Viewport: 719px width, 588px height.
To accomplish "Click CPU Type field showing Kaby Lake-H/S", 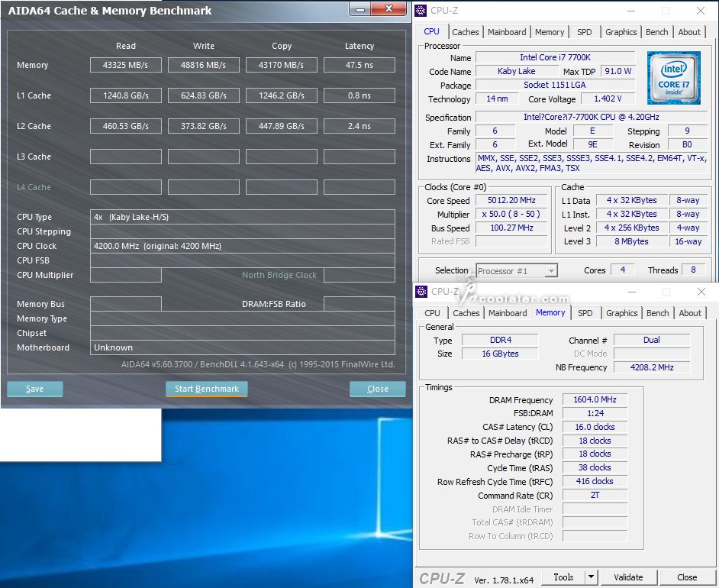I will pos(243,217).
